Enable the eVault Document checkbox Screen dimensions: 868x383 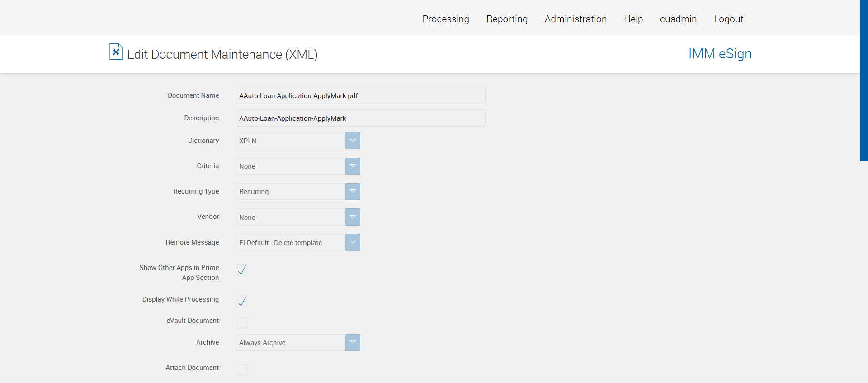[x=242, y=322]
